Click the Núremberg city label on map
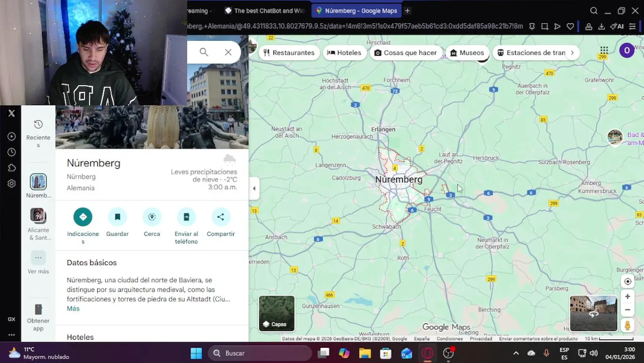644x363 pixels. pos(399,179)
